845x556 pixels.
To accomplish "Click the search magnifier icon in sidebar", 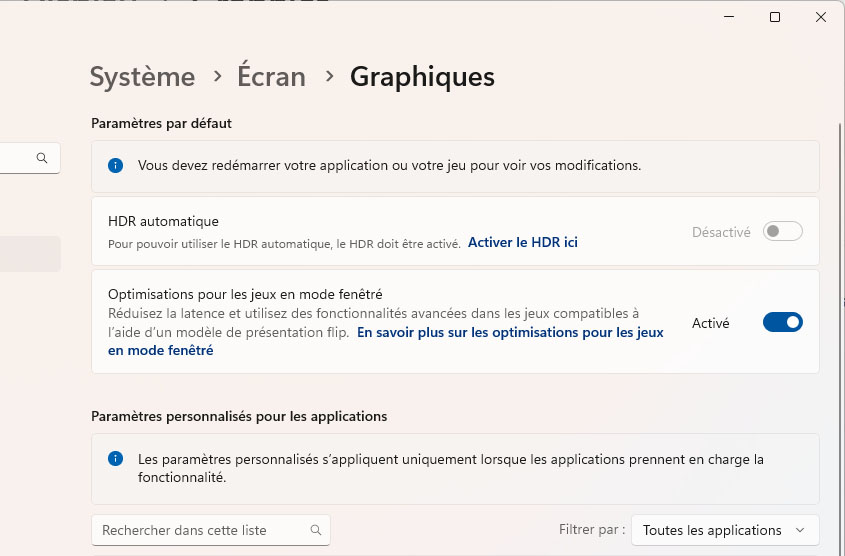I will tap(42, 158).
